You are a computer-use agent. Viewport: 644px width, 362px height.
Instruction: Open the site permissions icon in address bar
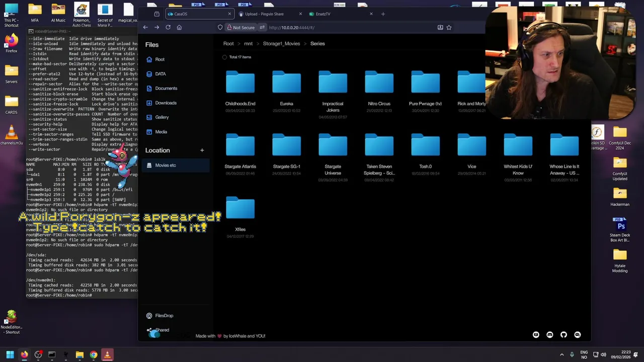262,28
